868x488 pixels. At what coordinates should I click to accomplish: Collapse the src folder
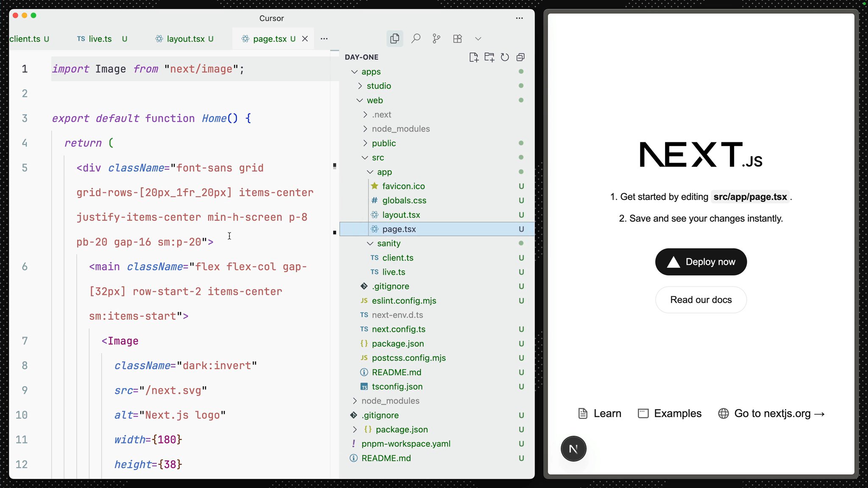click(x=365, y=158)
